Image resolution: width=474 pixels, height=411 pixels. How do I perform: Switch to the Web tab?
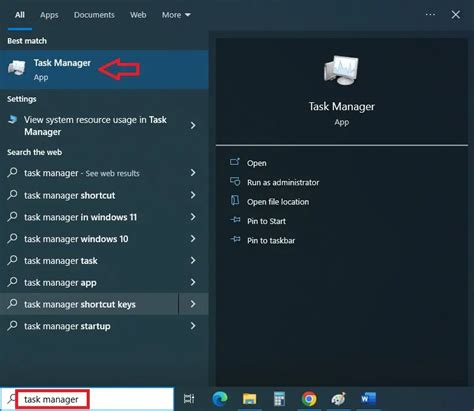pos(138,15)
